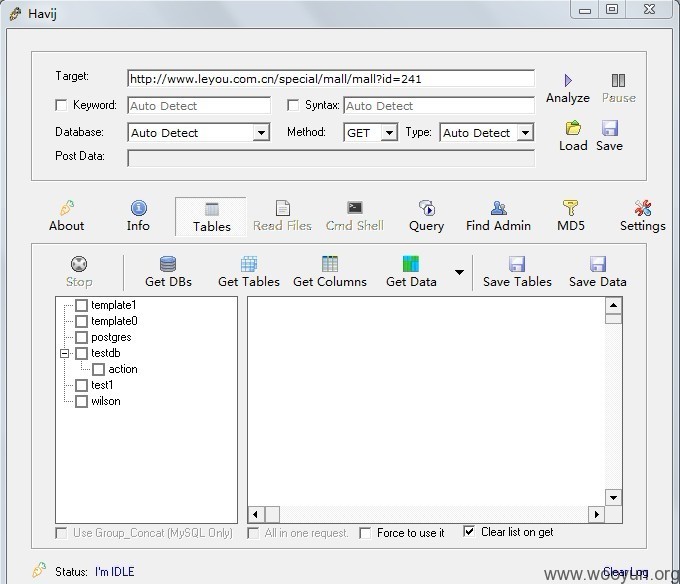
Task: Click the Pause icon
Action: [618, 81]
